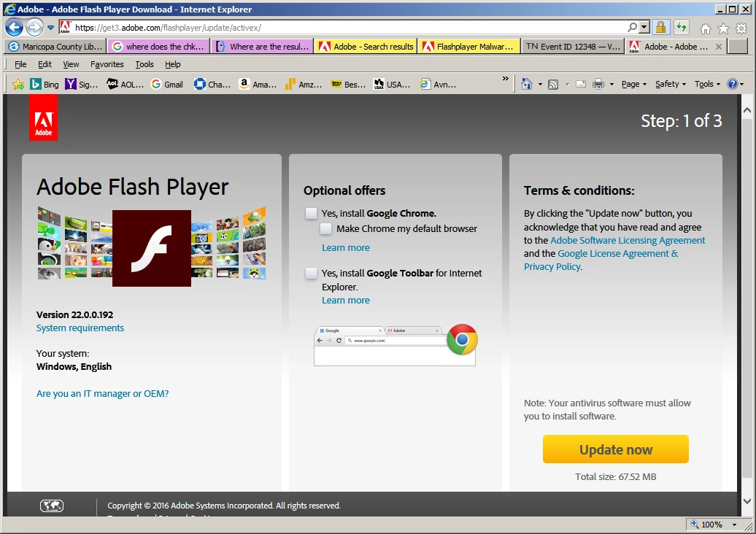Open the Chase favorite
The image size is (756, 534).
(x=212, y=85)
